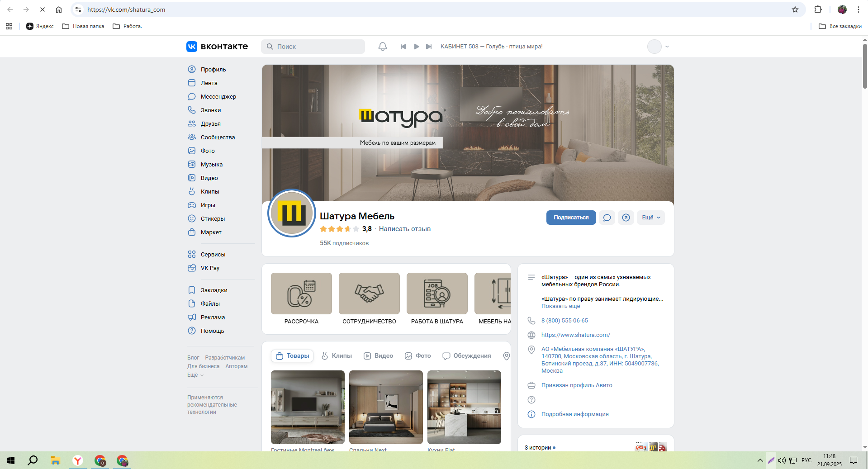The width and height of the screenshot is (868, 469).
Task: Click the share arrow icon button
Action: click(x=626, y=218)
